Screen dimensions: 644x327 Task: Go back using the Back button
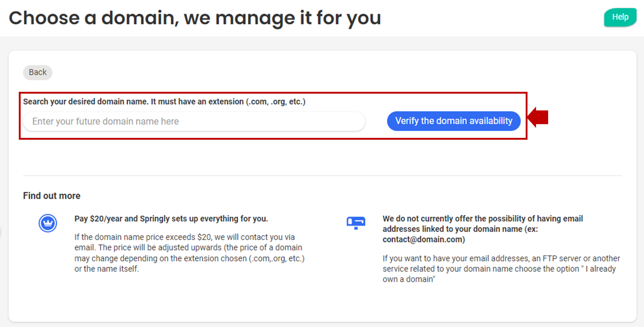coord(38,72)
